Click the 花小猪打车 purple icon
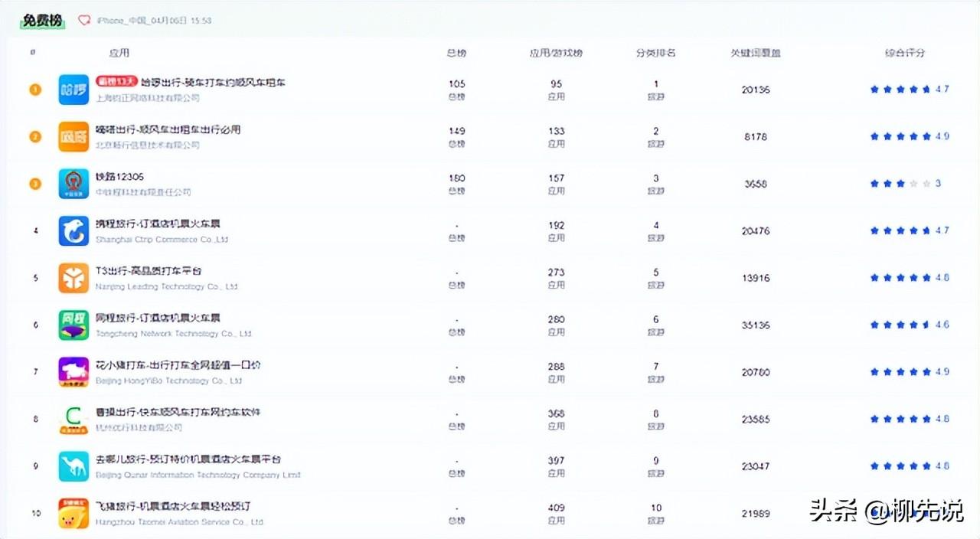The height and width of the screenshot is (539, 980). [73, 372]
